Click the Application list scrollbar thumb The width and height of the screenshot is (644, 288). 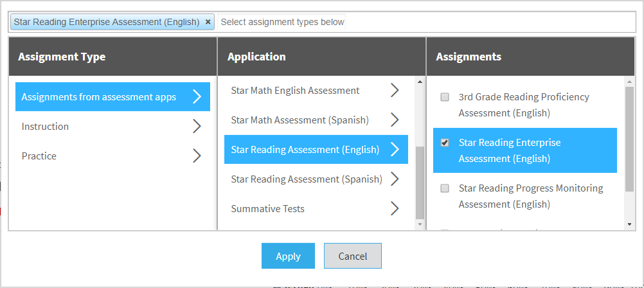click(x=420, y=183)
